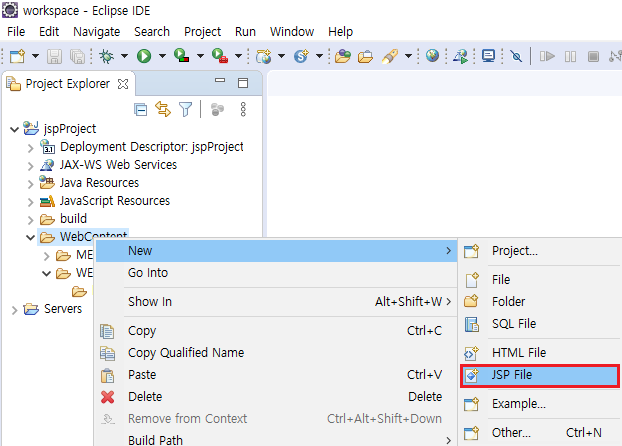Open the Search menu
The height and width of the screenshot is (446, 622).
point(152,31)
